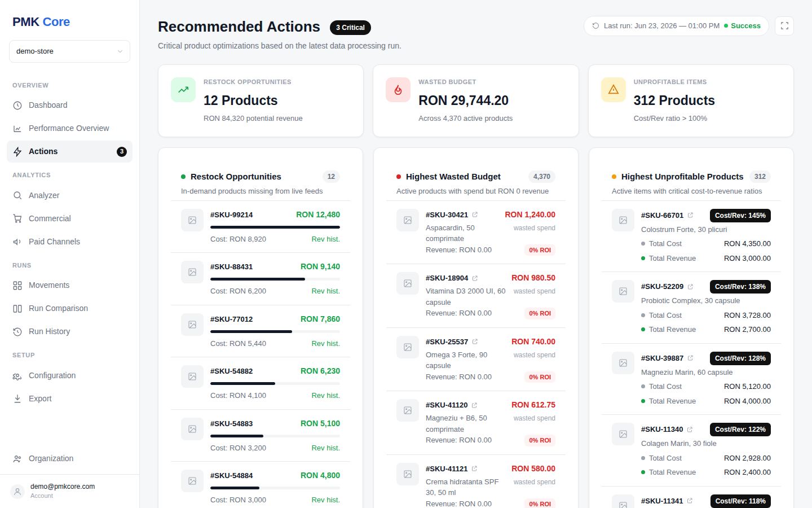Open external link icon next to #SKU-11340
The height and width of the screenshot is (508, 812).
[x=690, y=430]
